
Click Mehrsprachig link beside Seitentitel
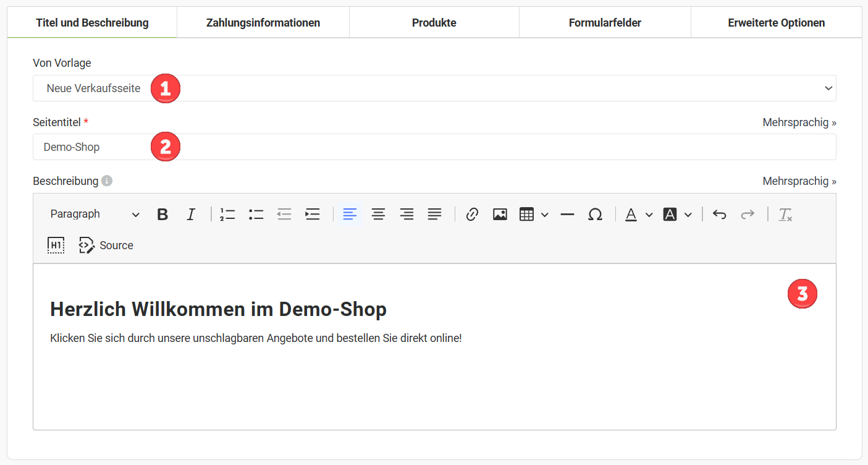click(799, 122)
